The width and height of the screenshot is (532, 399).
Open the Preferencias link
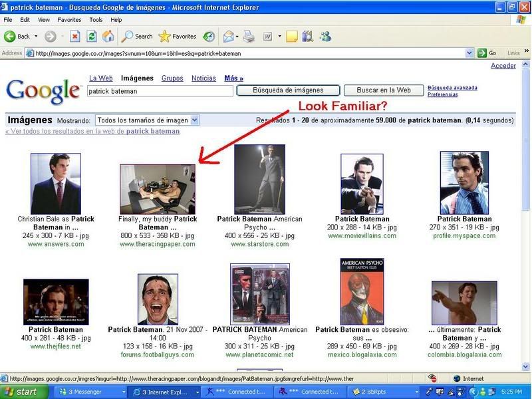pos(442,94)
